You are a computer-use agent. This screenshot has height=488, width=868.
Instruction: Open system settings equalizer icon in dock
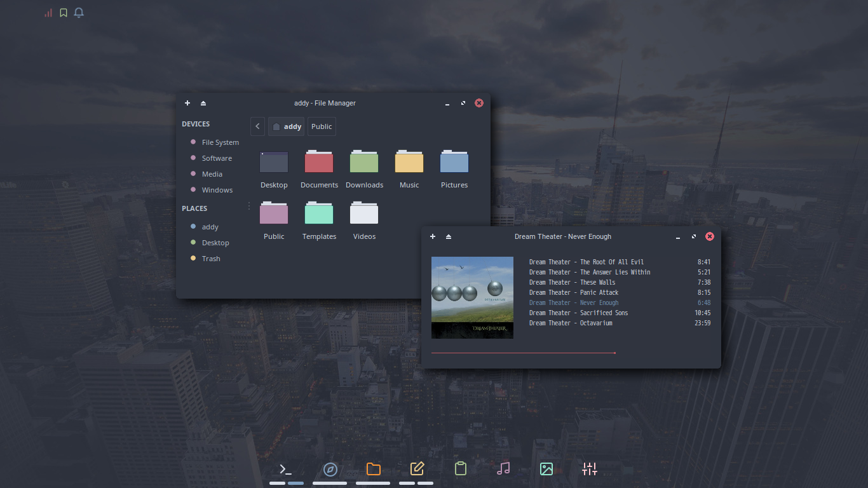coord(590,468)
